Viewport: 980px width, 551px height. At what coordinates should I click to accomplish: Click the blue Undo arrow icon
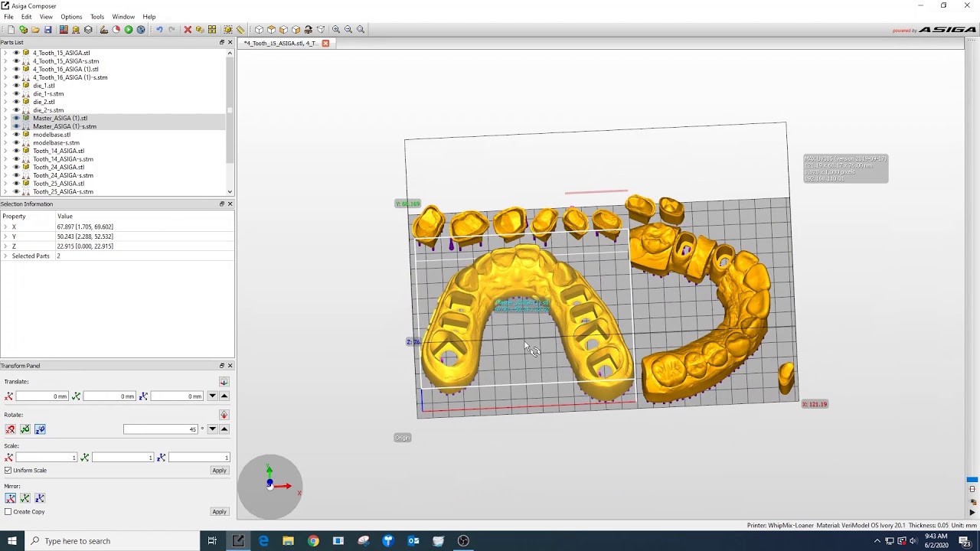point(159,30)
